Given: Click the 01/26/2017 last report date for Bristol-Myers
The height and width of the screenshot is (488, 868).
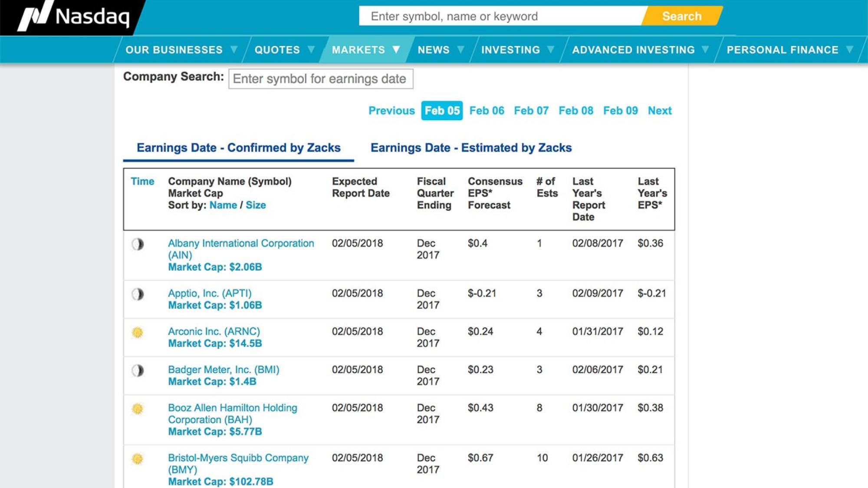Looking at the screenshot, I should (598, 458).
